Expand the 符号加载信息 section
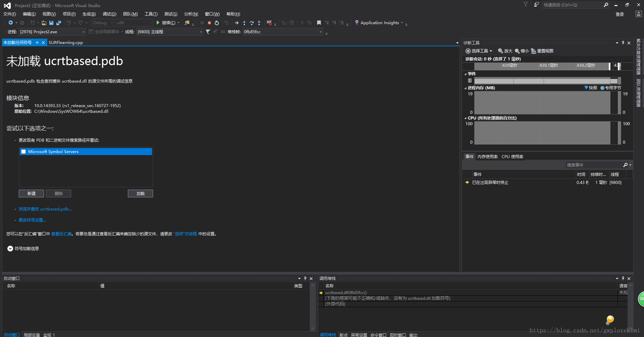The image size is (644, 337). point(10,249)
